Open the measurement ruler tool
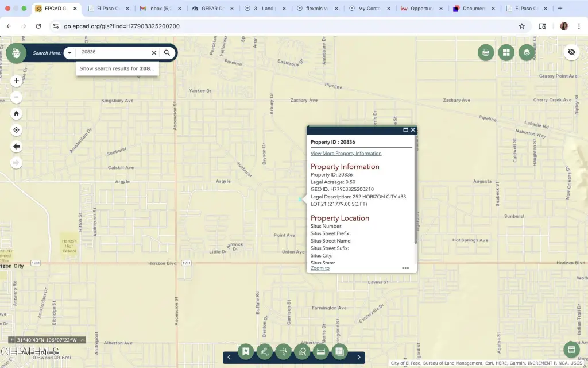Viewport: 588px width, 368px height. pos(321,351)
